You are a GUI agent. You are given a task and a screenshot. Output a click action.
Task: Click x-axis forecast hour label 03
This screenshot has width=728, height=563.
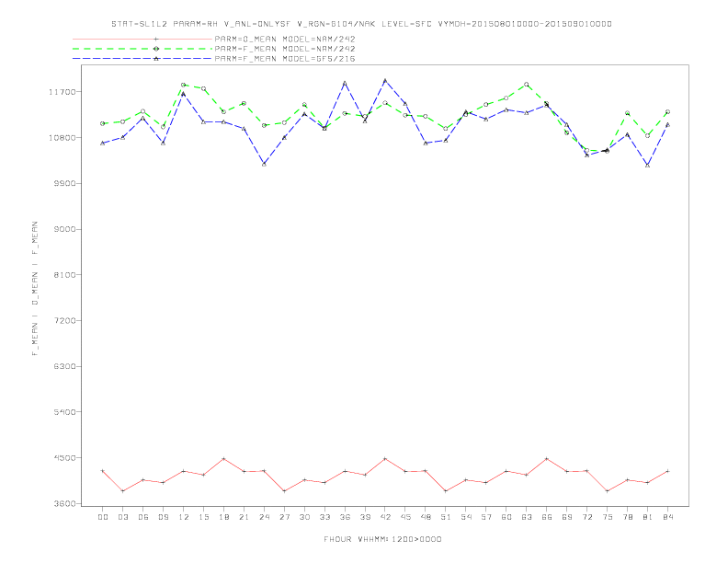tap(123, 517)
